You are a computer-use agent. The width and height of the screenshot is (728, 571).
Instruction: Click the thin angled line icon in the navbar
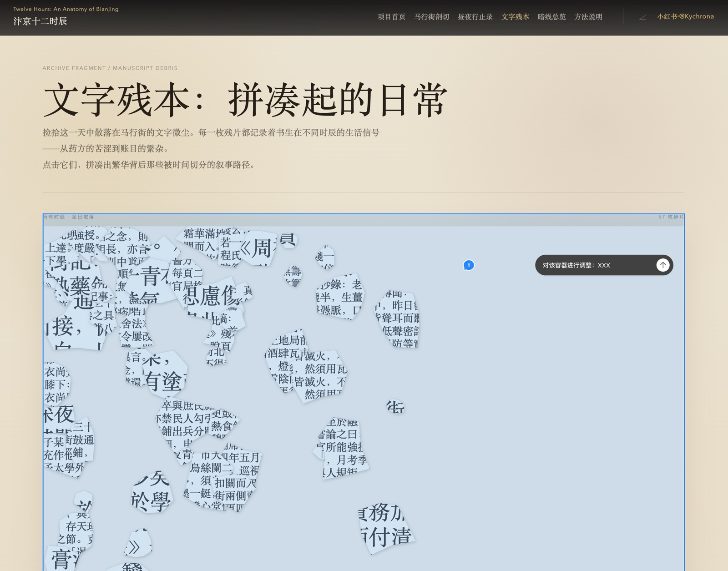point(642,17)
